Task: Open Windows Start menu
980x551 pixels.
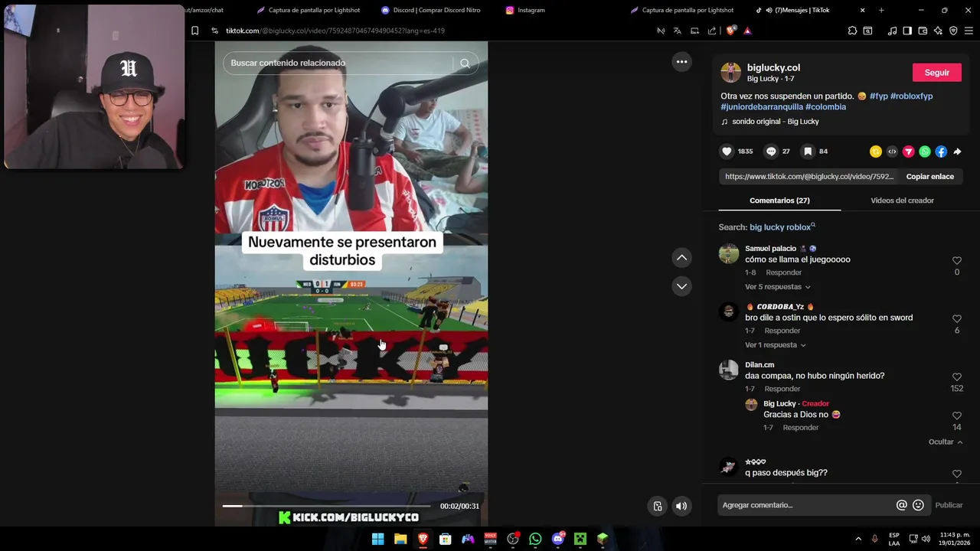Action: coord(377,539)
